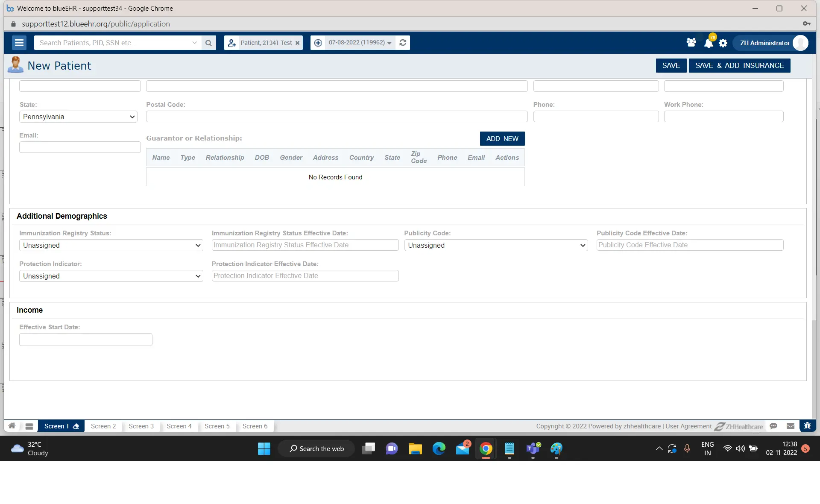This screenshot has height=504, width=820.
Task: Click ADD NEW guarantor button
Action: [x=502, y=138]
